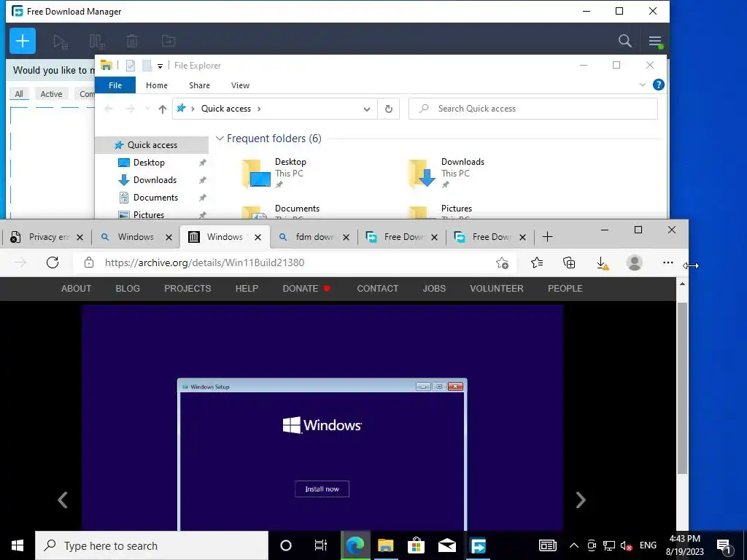Select the Active filter tab in Free Download Manager
The width and height of the screenshot is (747, 560).
coord(51,94)
